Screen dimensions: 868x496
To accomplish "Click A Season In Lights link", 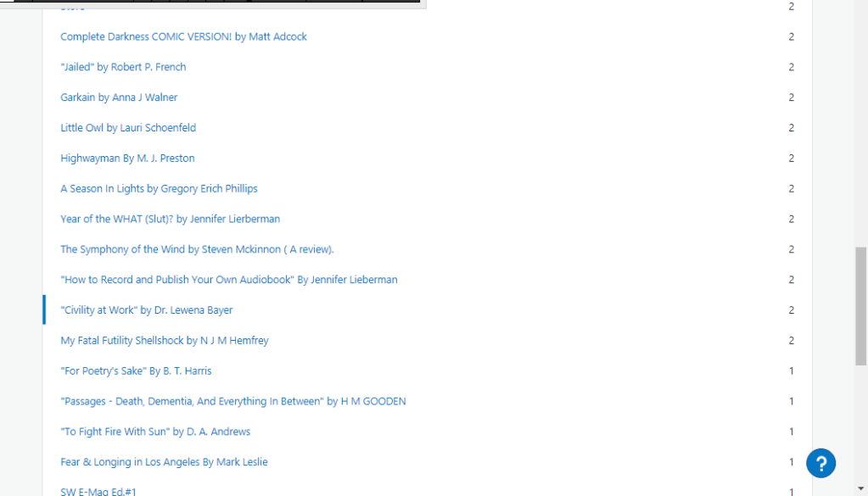I will point(159,189).
